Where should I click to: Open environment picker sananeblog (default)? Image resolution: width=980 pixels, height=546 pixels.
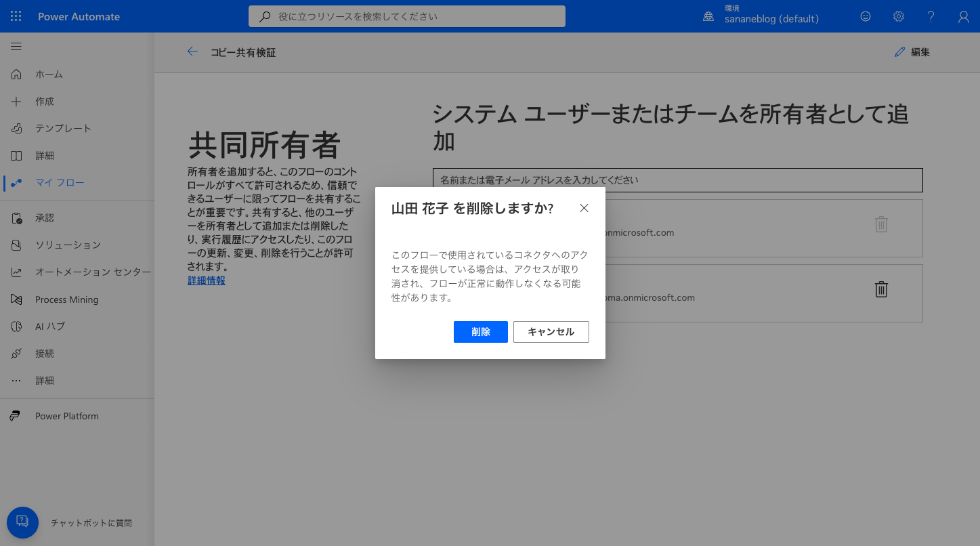(x=771, y=19)
